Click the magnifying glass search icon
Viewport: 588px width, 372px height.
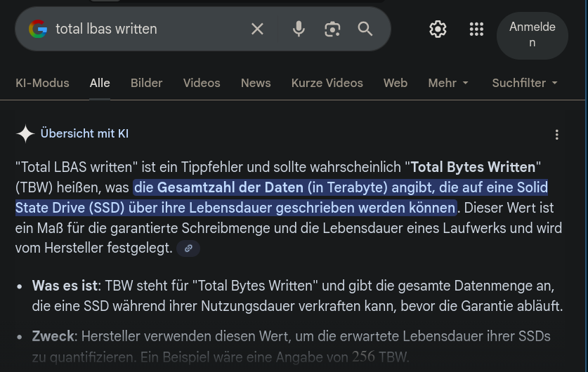tap(365, 29)
